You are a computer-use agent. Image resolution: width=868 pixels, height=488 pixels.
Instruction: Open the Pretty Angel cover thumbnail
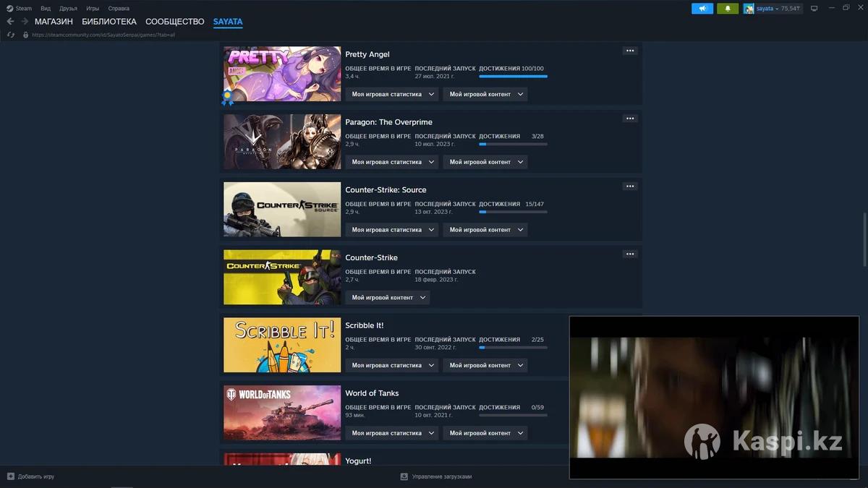[282, 74]
